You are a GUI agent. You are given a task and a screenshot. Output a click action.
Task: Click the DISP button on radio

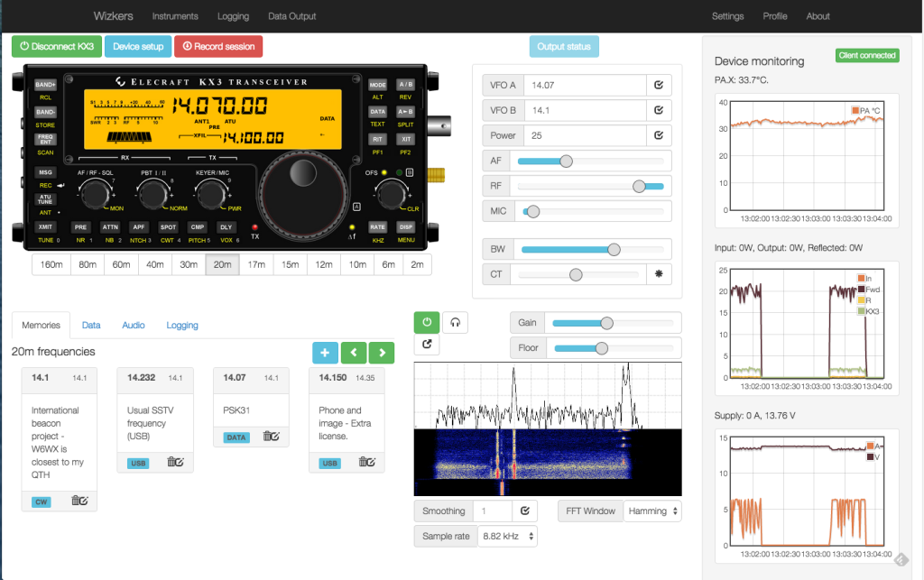click(x=405, y=226)
